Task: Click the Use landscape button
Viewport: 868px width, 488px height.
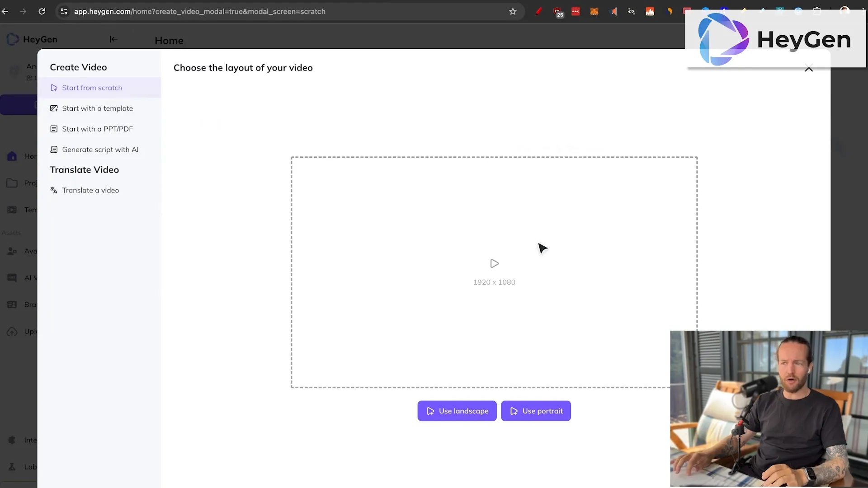Action: 457,411
